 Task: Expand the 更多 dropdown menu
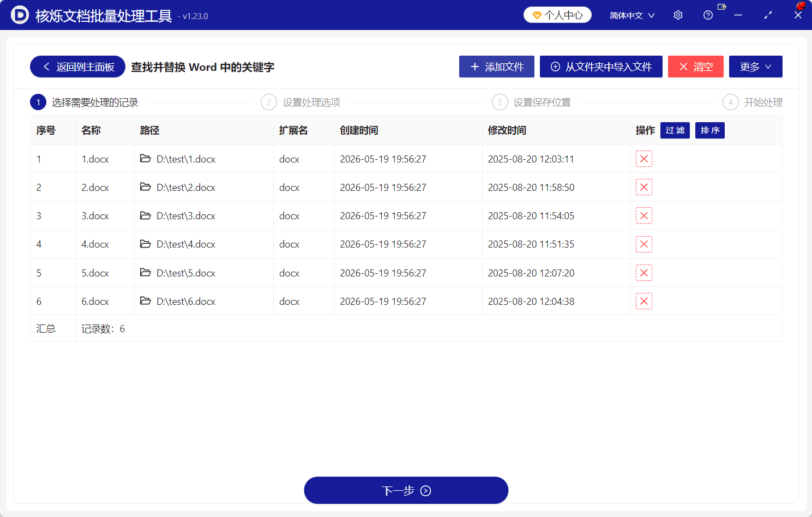tap(756, 67)
